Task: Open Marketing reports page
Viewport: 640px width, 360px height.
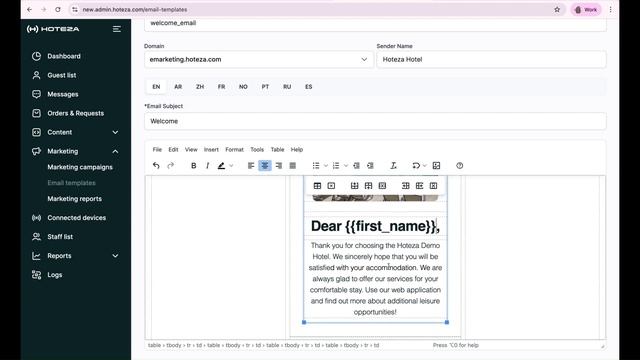Action: (x=75, y=199)
